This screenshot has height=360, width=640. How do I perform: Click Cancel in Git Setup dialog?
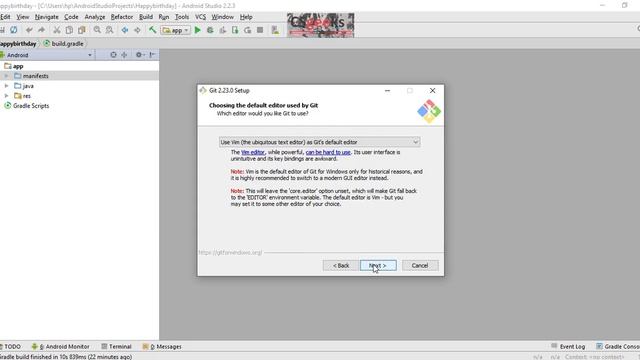(x=420, y=265)
